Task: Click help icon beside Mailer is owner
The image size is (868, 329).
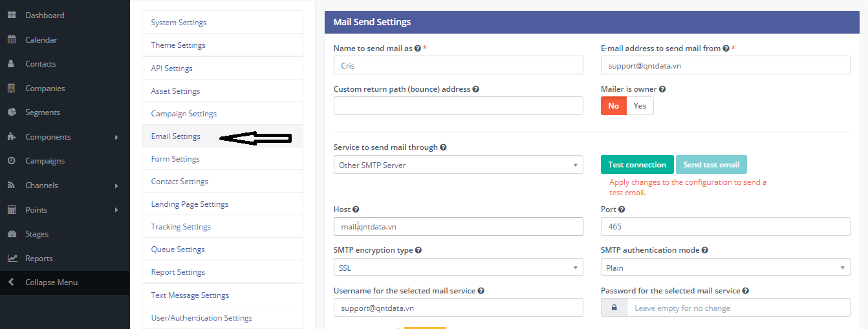Action: [662, 89]
